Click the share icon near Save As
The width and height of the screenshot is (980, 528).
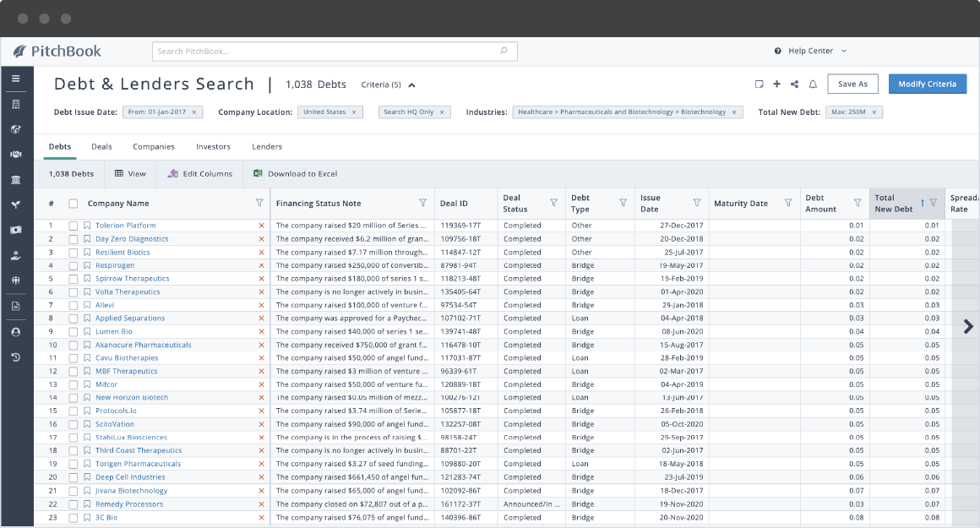point(794,84)
